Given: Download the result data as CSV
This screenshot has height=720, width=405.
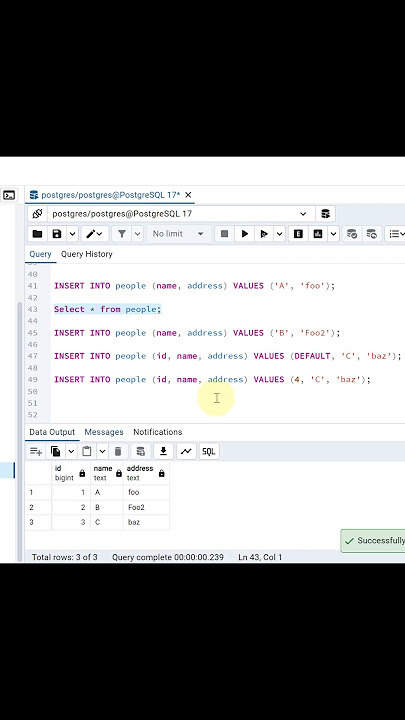Looking at the screenshot, I should click(163, 451).
